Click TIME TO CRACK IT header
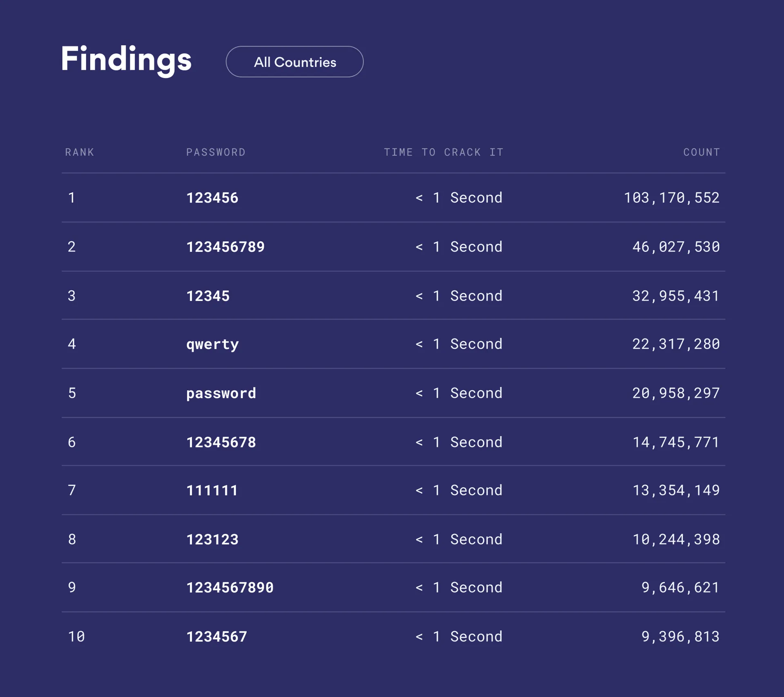The image size is (784, 697). click(x=443, y=152)
